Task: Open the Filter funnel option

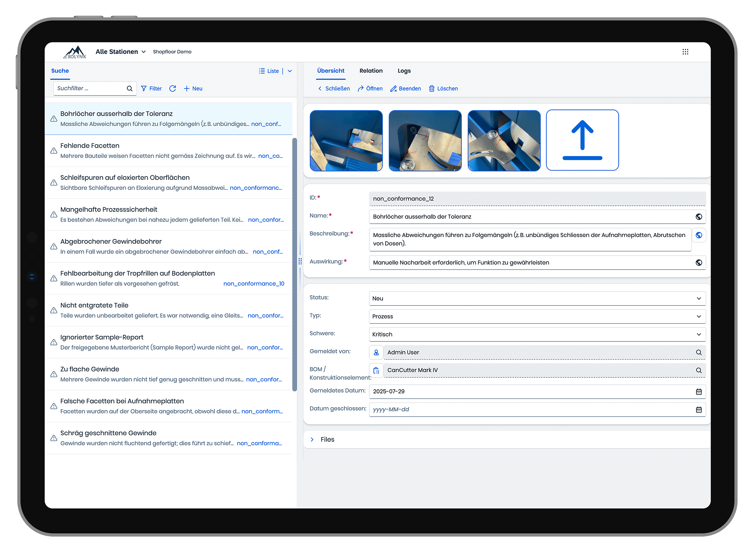Action: (x=151, y=89)
